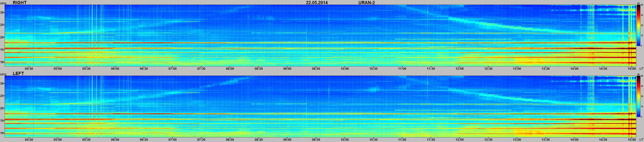Click 12:00 tick on LEFT panel time axis
Image resolution: width=644 pixels, height=142 pixels.
click(x=460, y=140)
